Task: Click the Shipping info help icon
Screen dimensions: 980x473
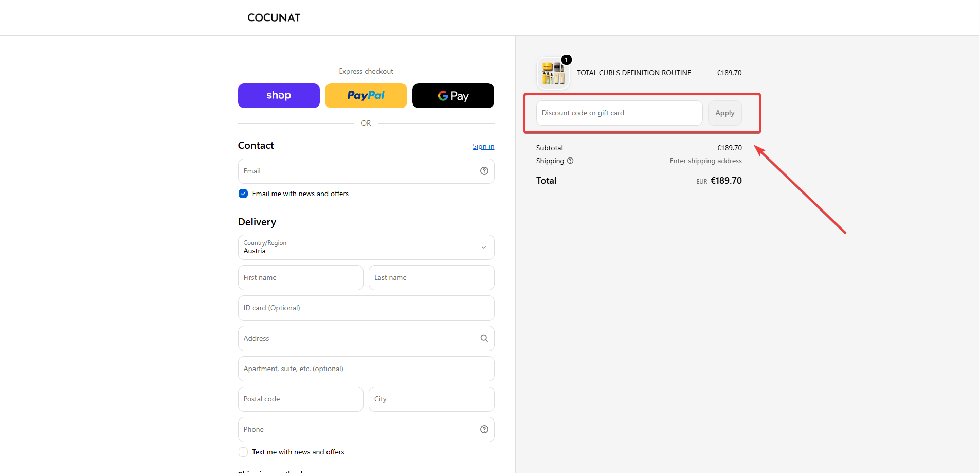Action: 570,161
